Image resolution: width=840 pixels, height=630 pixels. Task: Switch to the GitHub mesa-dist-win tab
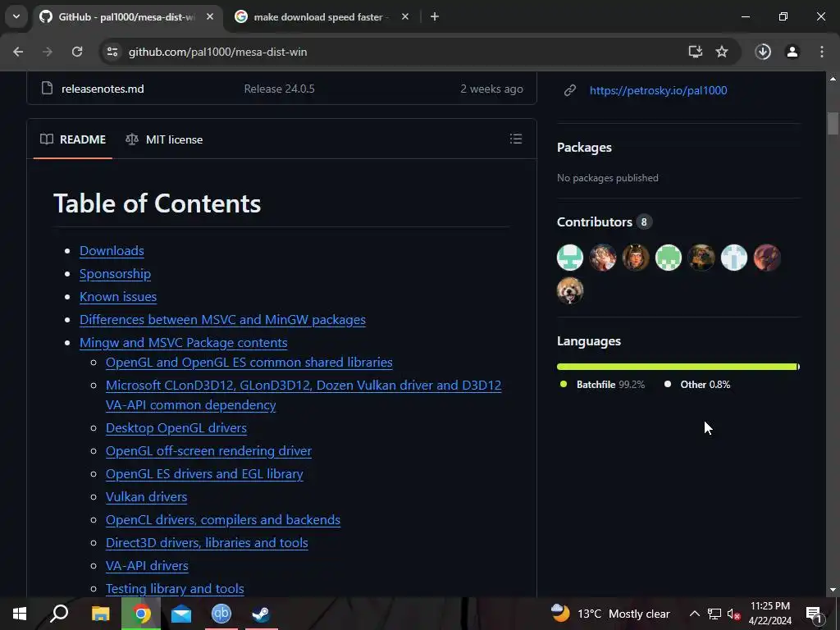[x=126, y=17]
